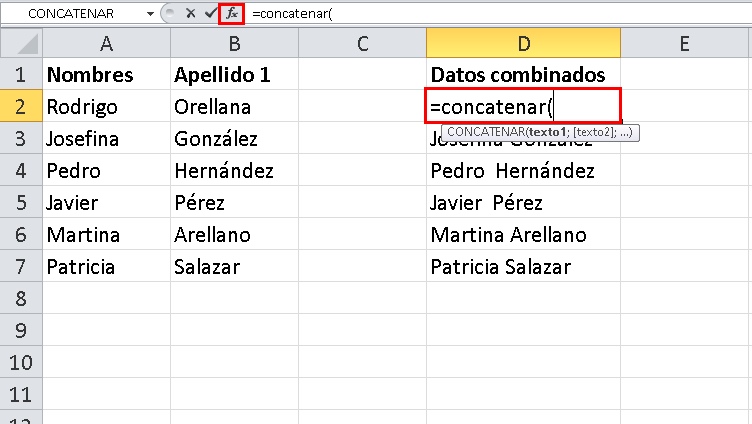Image resolution: width=752 pixels, height=424 pixels.
Task: Confirm the formula with the checkmark
Action: pyautogui.click(x=210, y=13)
